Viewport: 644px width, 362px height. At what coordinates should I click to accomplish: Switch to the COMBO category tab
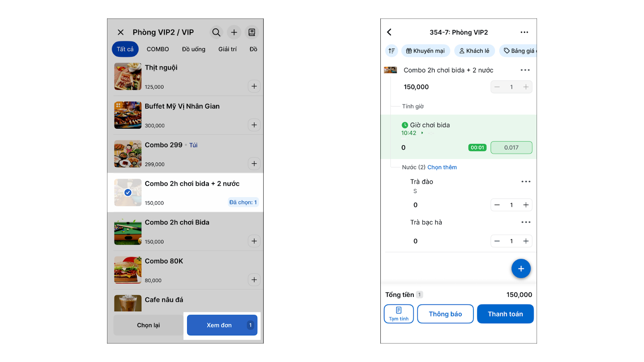[158, 49]
